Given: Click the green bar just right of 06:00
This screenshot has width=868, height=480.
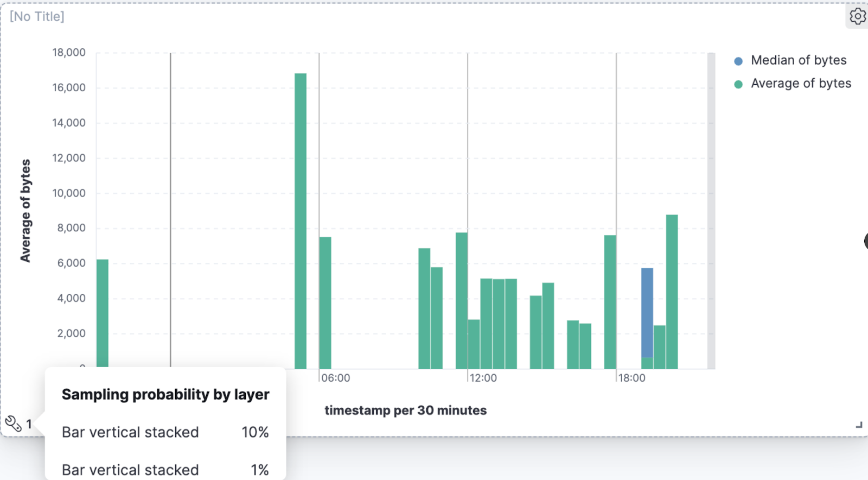Looking at the screenshot, I should 325,302.
